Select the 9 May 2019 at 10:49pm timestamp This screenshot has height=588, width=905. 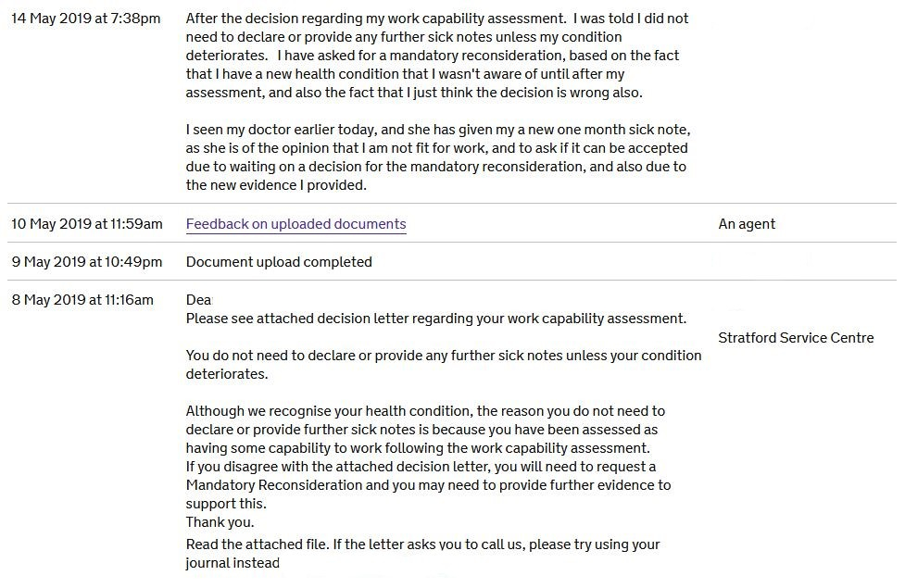click(87, 262)
